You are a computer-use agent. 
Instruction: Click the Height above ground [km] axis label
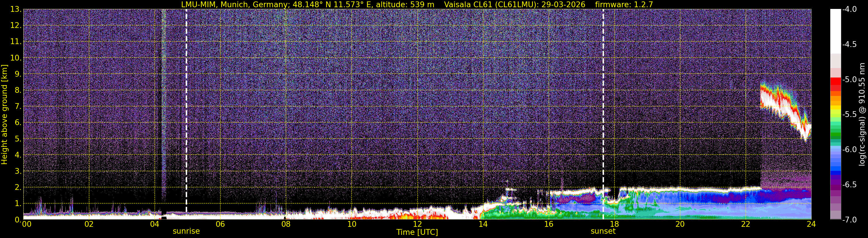tap(4, 115)
